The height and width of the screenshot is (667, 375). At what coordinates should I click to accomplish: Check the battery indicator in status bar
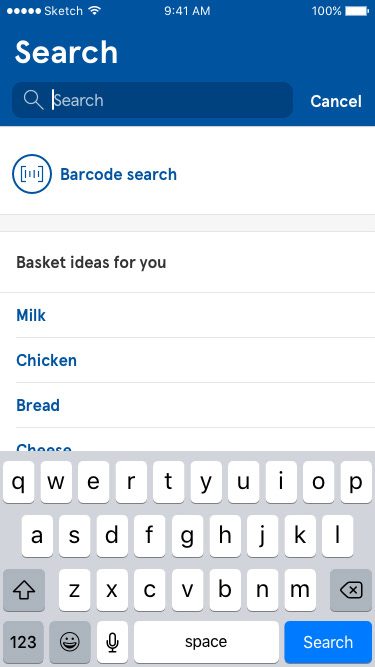tap(356, 11)
